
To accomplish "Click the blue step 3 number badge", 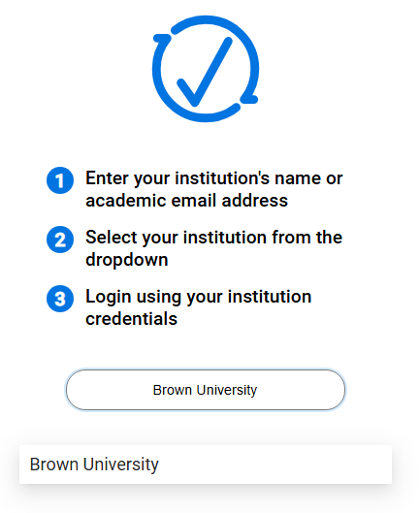I will (x=60, y=299).
